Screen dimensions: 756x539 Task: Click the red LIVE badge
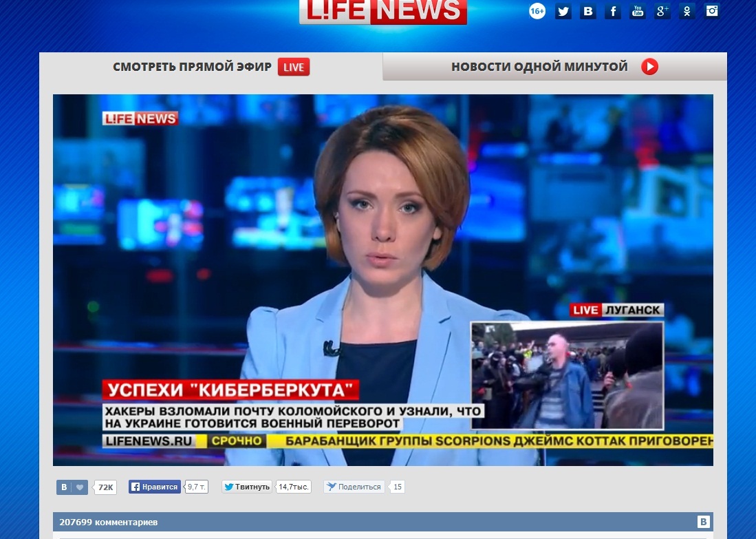[x=294, y=67]
